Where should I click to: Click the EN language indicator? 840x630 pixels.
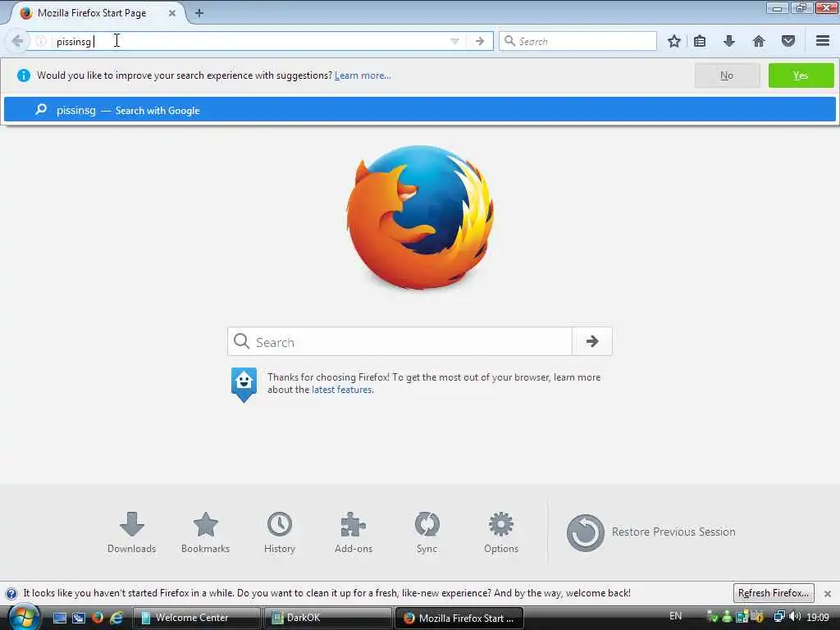click(x=676, y=616)
